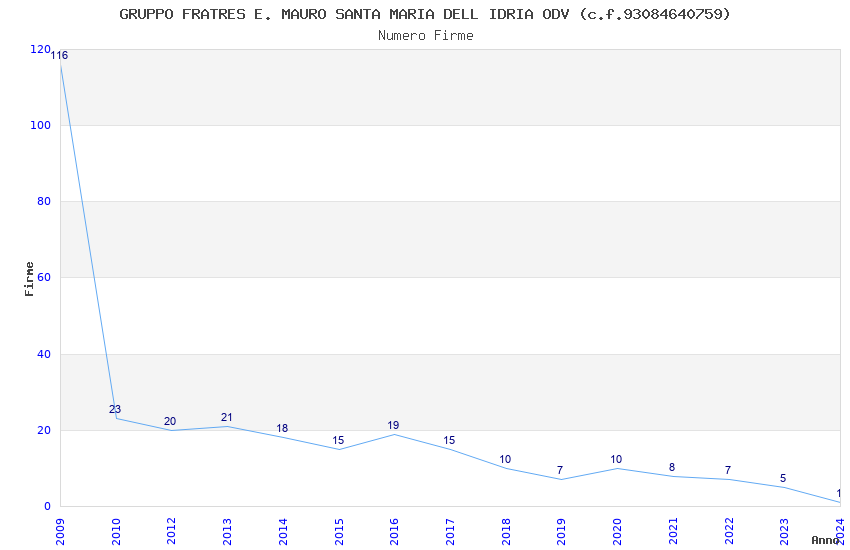Click the data value 7 for 2022
The height and width of the screenshot is (550, 850).
727,470
